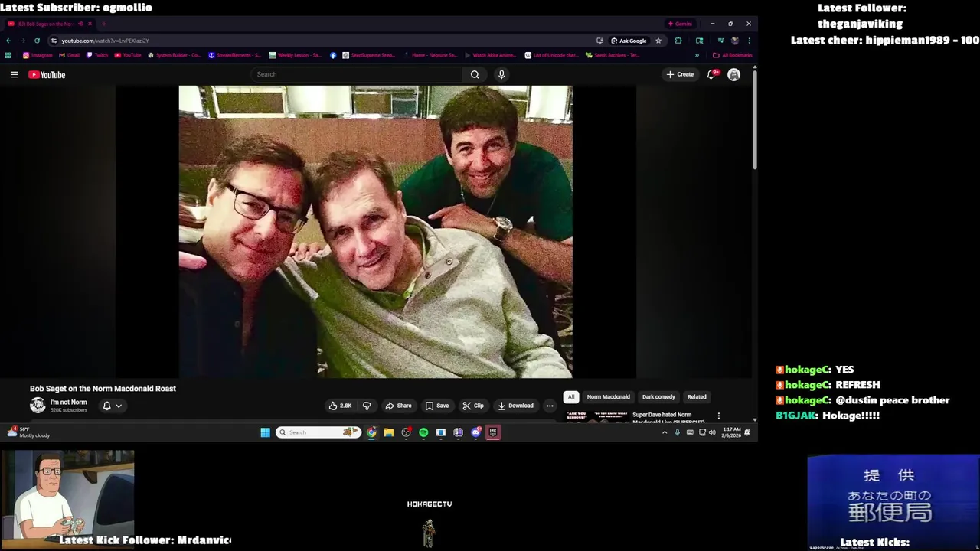This screenshot has width=980, height=551.
Task: Click inside the YouTube search field
Action: click(x=356, y=74)
